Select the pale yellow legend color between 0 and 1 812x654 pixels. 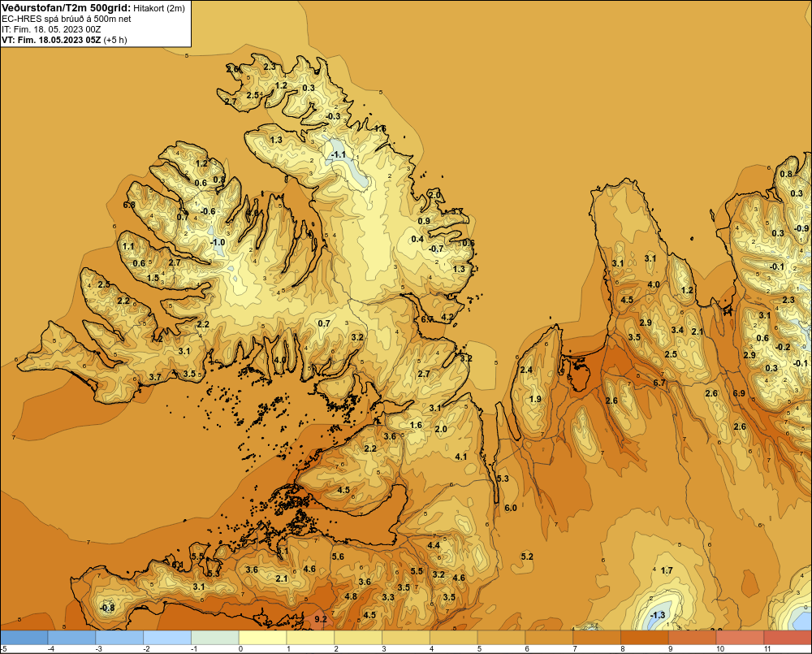point(262,637)
